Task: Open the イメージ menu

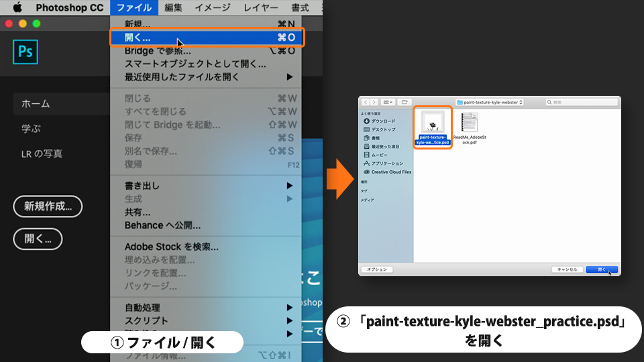Action: (213, 7)
